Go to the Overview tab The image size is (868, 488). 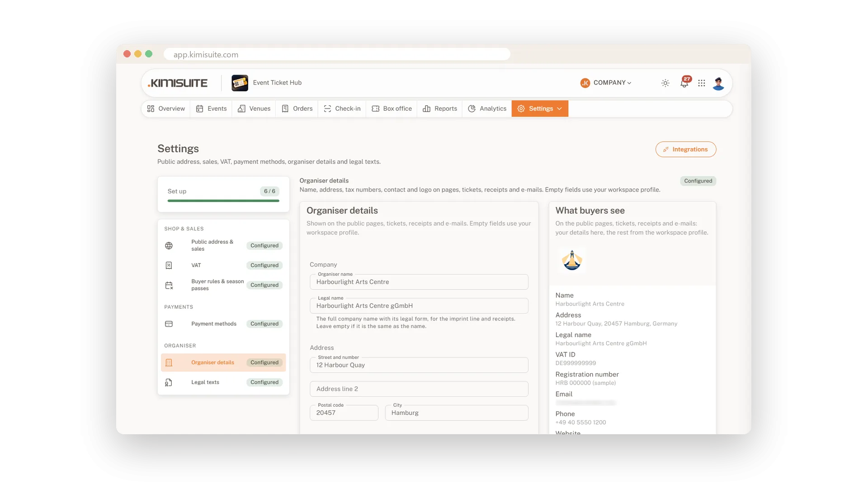tap(166, 109)
